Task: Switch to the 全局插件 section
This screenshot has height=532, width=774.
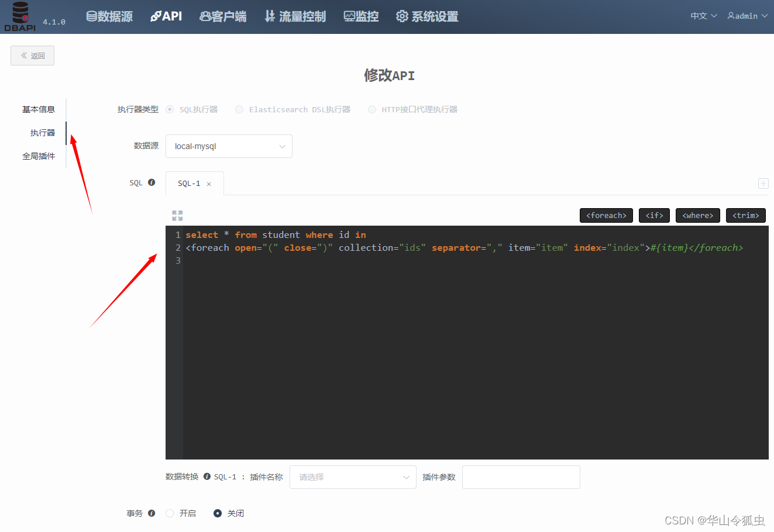Action: [x=39, y=156]
